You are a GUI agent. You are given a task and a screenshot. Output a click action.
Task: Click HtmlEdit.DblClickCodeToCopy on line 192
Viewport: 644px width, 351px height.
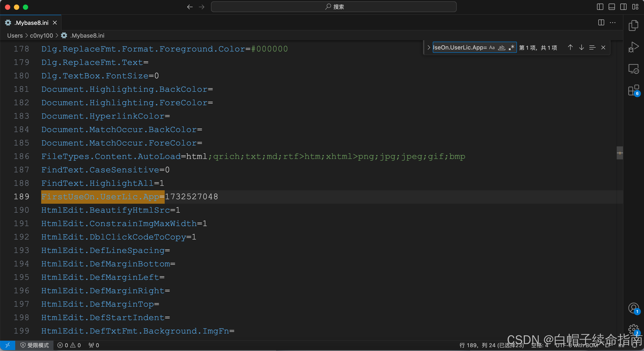113,237
